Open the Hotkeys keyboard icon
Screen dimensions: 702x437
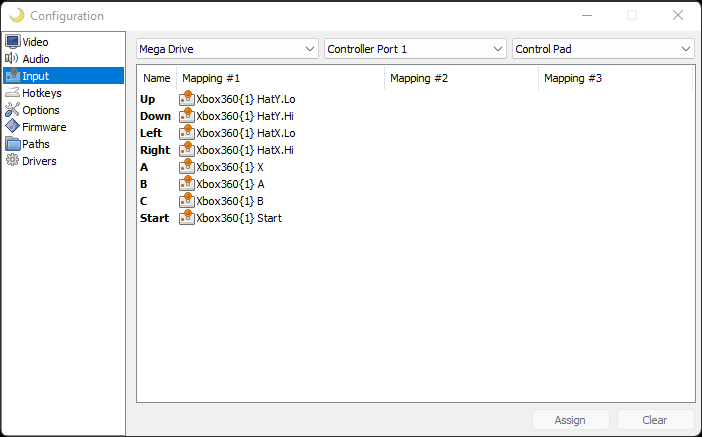coord(13,93)
